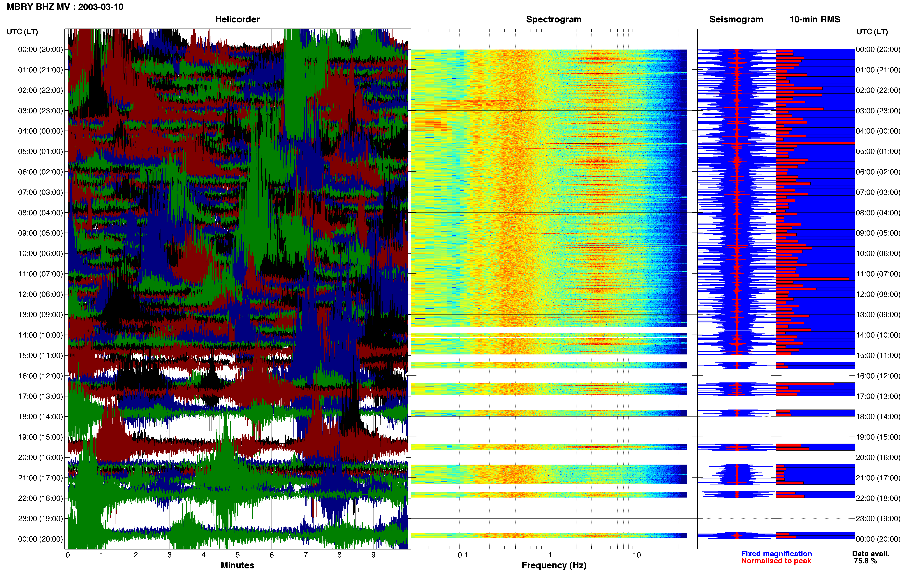
Task: Click the 'Minutes' x-axis label
Action: (x=237, y=565)
